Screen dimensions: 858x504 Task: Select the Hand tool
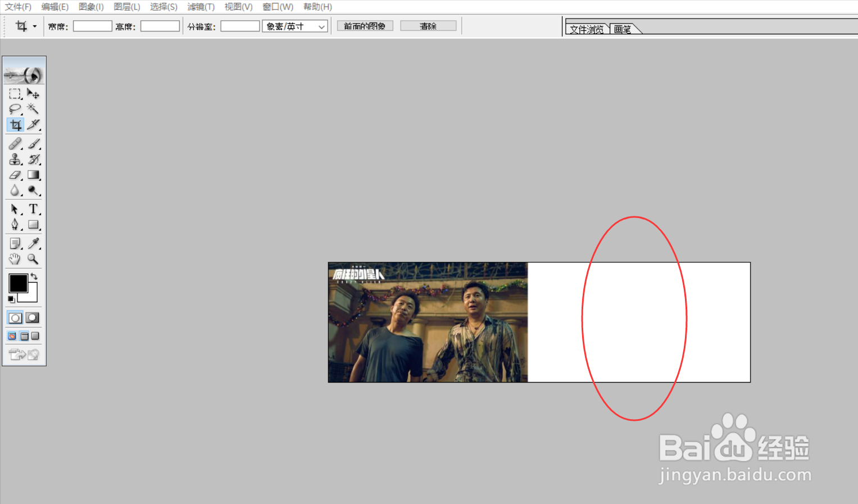pos(15,259)
